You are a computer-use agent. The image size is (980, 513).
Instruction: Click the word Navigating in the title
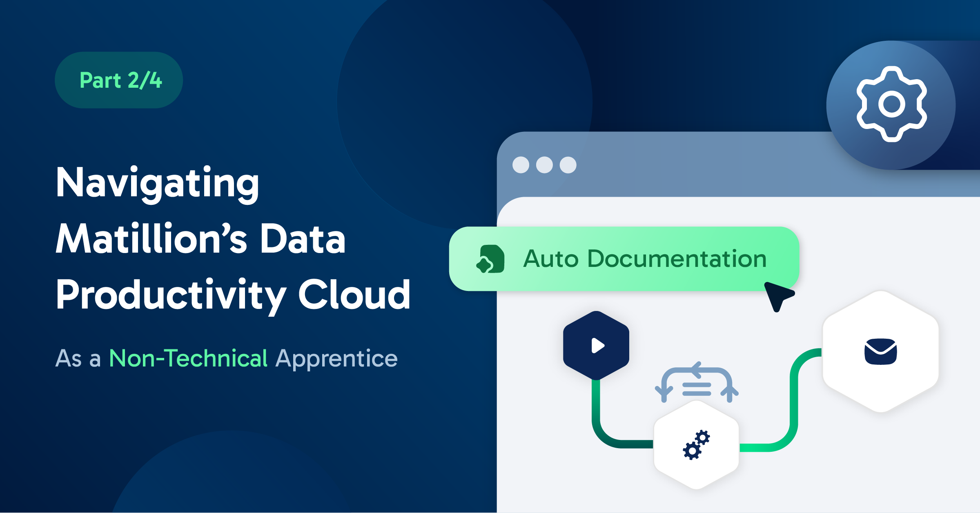(158, 183)
